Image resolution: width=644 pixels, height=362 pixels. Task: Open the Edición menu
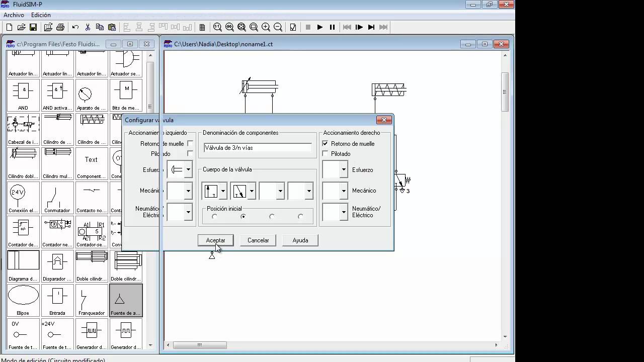tap(41, 15)
